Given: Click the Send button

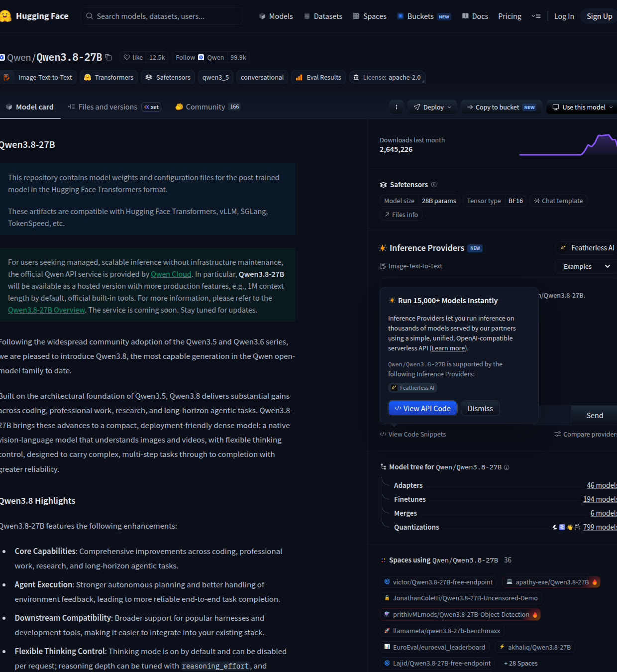Looking at the screenshot, I should [x=594, y=415].
